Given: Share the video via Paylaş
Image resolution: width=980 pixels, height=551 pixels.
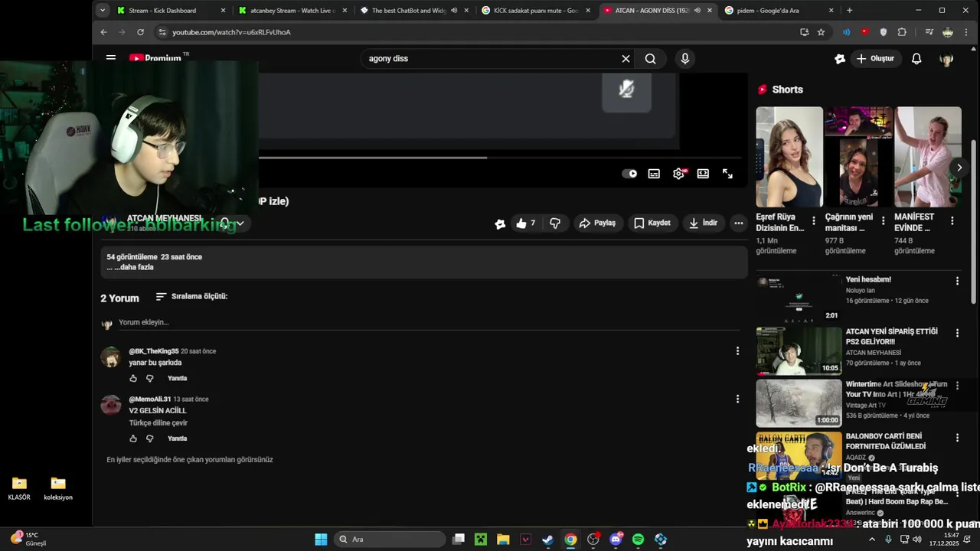Looking at the screenshot, I should [x=597, y=223].
